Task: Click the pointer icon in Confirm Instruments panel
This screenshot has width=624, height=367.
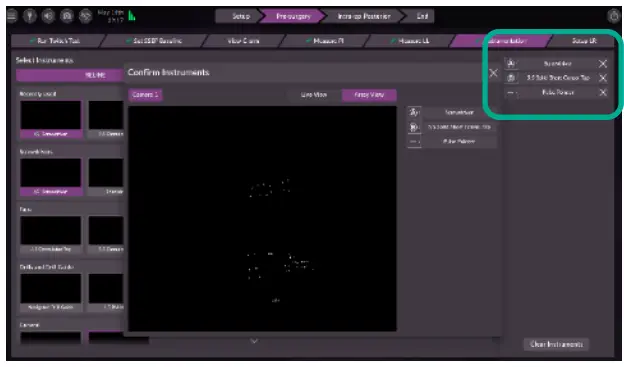Action: (414, 141)
